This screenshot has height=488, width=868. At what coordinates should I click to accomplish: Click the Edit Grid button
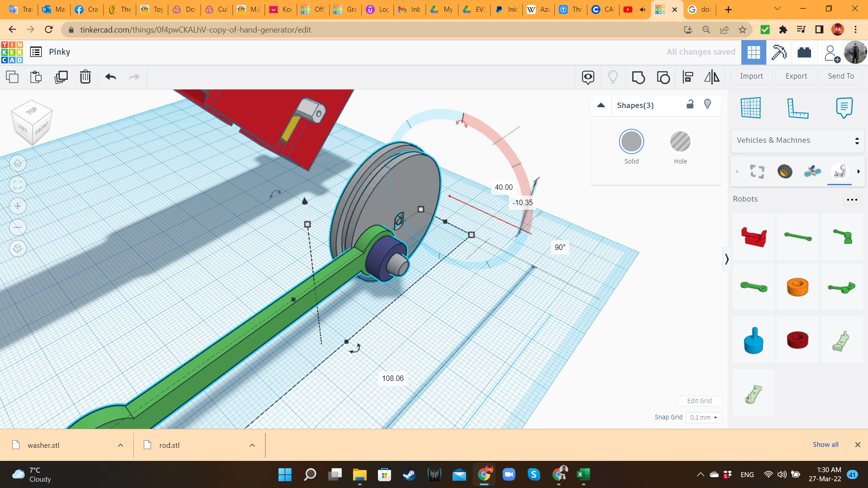click(x=699, y=401)
